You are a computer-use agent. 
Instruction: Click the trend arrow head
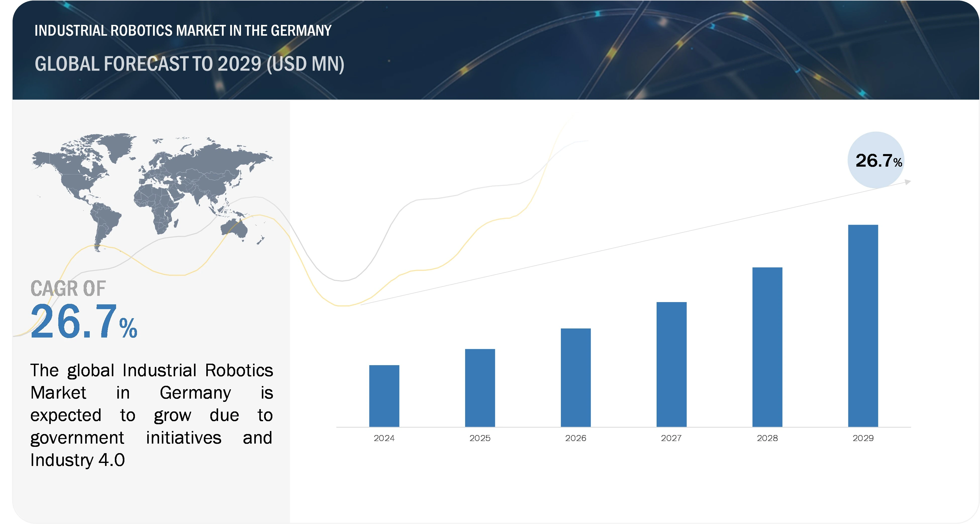[x=908, y=182]
